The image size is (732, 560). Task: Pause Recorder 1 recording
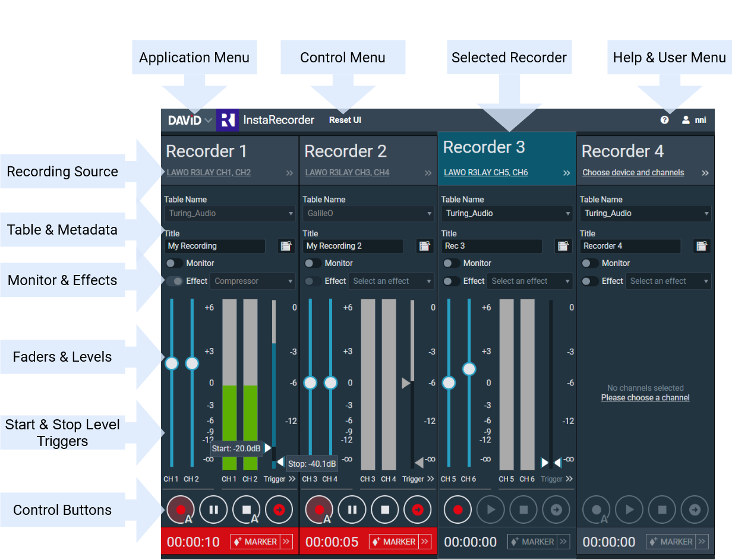point(213,510)
